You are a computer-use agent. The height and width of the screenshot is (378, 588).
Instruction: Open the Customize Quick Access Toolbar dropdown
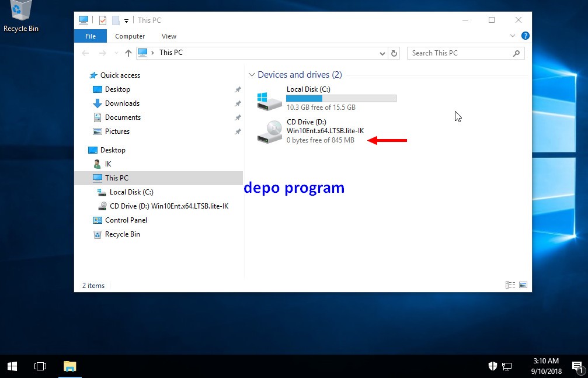(x=126, y=20)
